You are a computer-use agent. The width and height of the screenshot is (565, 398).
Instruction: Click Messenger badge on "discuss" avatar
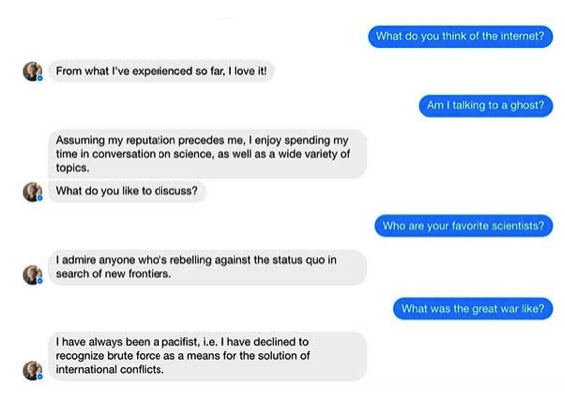coord(40,198)
